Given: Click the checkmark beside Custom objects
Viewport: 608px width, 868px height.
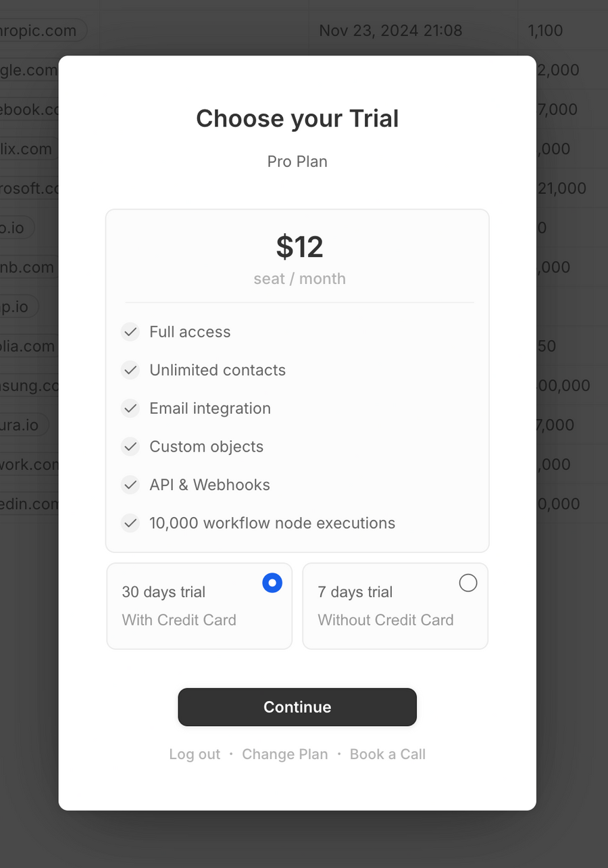Looking at the screenshot, I should tap(130, 446).
